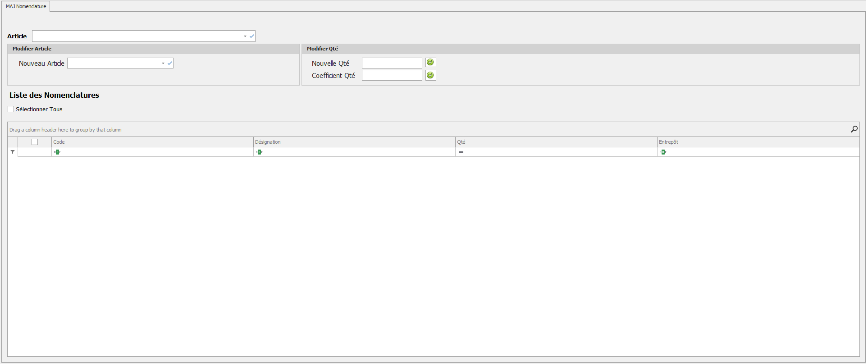The height and width of the screenshot is (364, 868).
Task: Click the green validate icon for Nouvelle Qté
Action: tap(430, 63)
